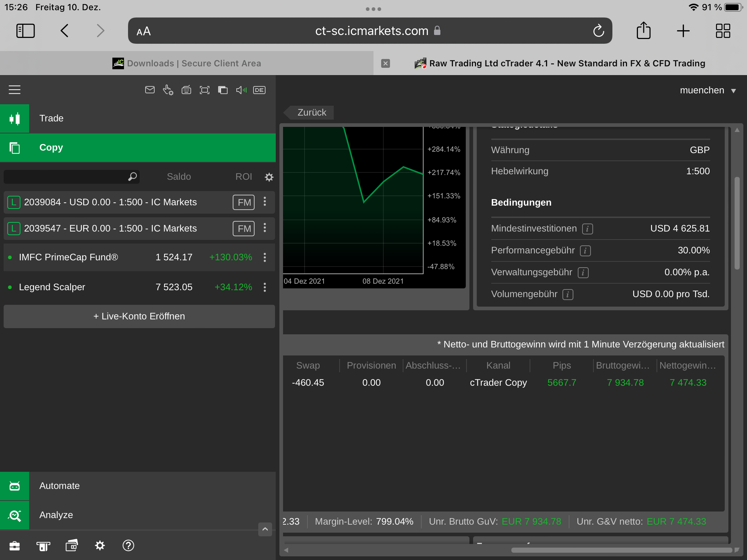Change language via DE icon

[259, 90]
